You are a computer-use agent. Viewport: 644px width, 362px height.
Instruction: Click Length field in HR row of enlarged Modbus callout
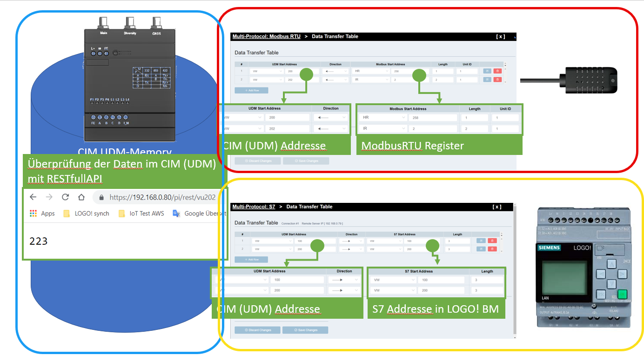(475, 118)
